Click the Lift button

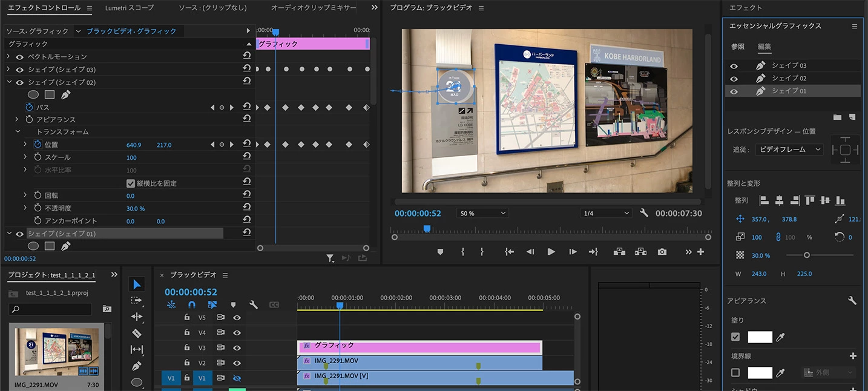point(619,252)
